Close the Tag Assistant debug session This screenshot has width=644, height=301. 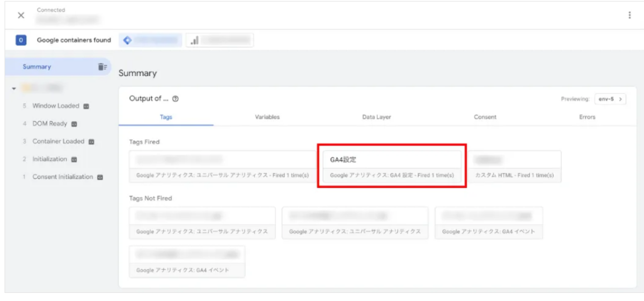click(21, 15)
